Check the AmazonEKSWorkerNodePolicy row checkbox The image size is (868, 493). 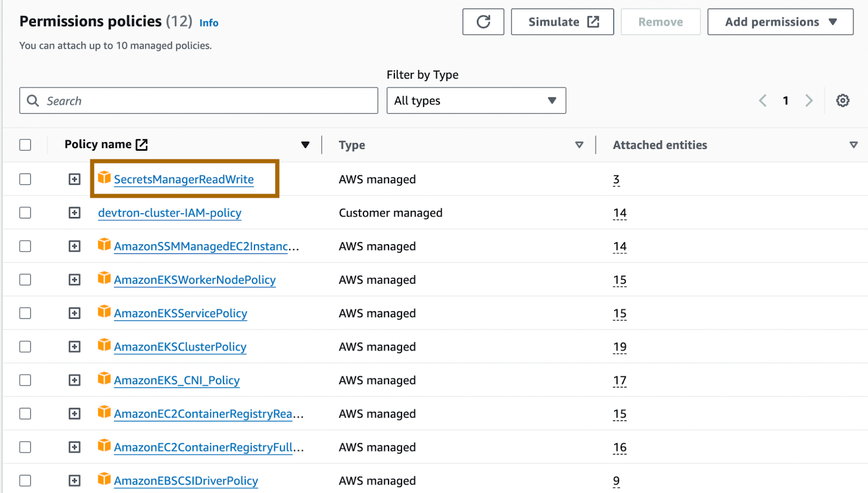pyautogui.click(x=25, y=280)
